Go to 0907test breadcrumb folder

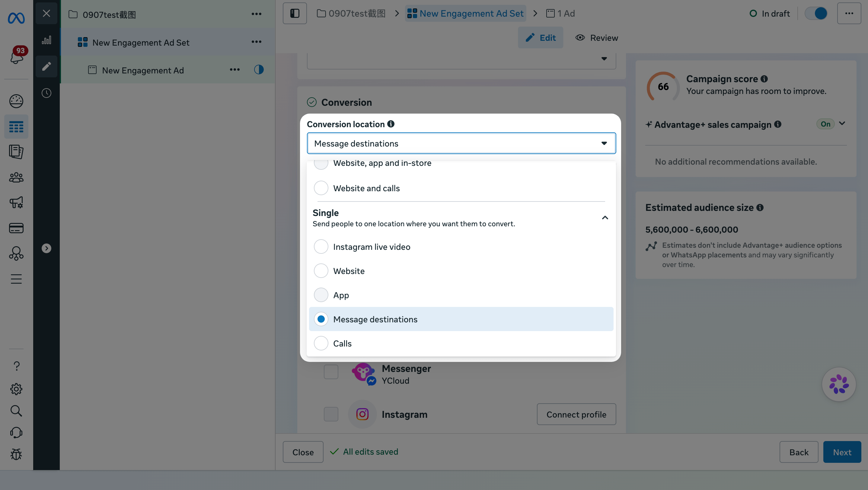coord(351,14)
